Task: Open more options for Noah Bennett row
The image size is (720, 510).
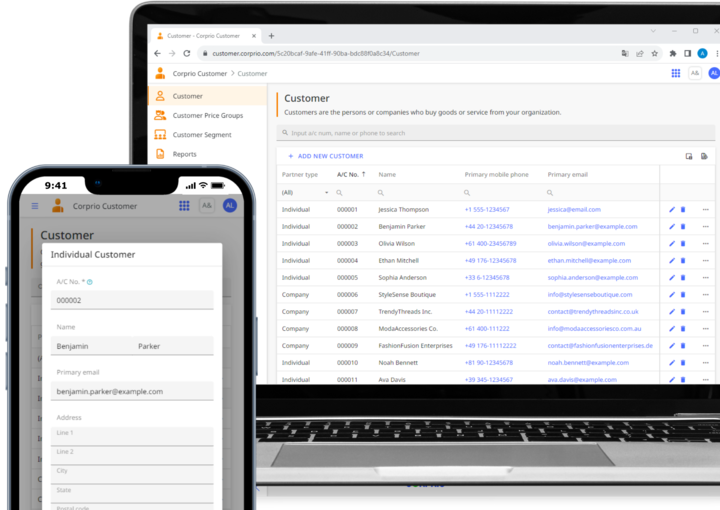Action: 705,363
